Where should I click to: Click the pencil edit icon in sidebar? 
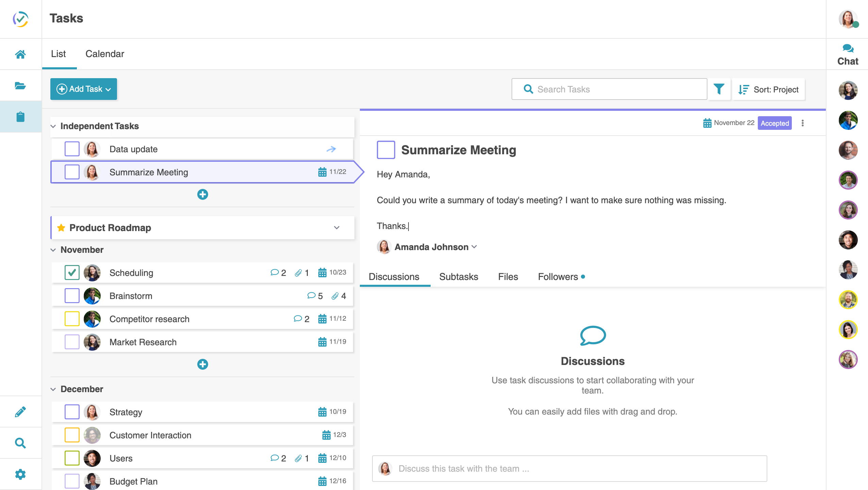[20, 412]
